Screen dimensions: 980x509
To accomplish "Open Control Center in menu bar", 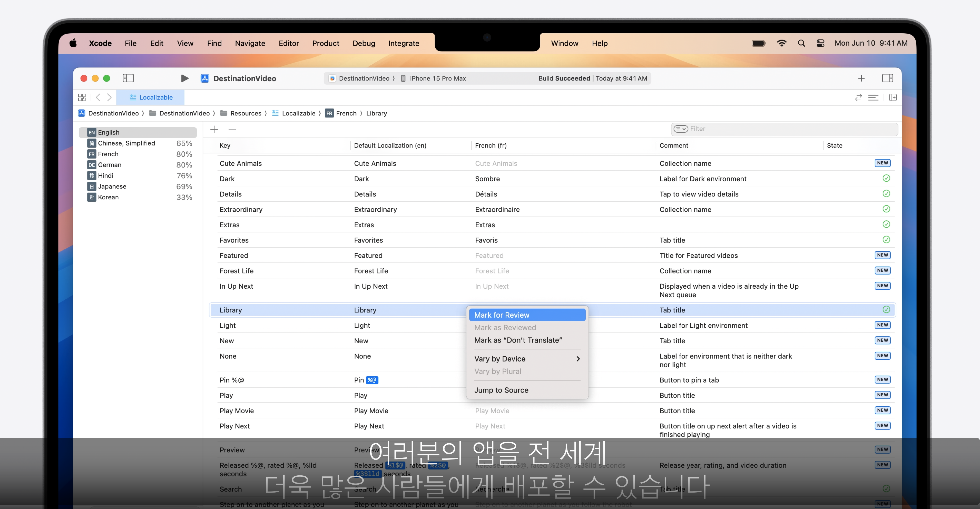I will coord(820,43).
